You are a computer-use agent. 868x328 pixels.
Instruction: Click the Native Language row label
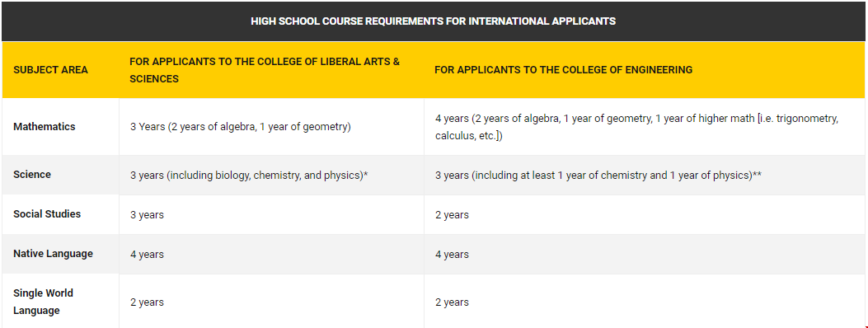click(x=53, y=254)
